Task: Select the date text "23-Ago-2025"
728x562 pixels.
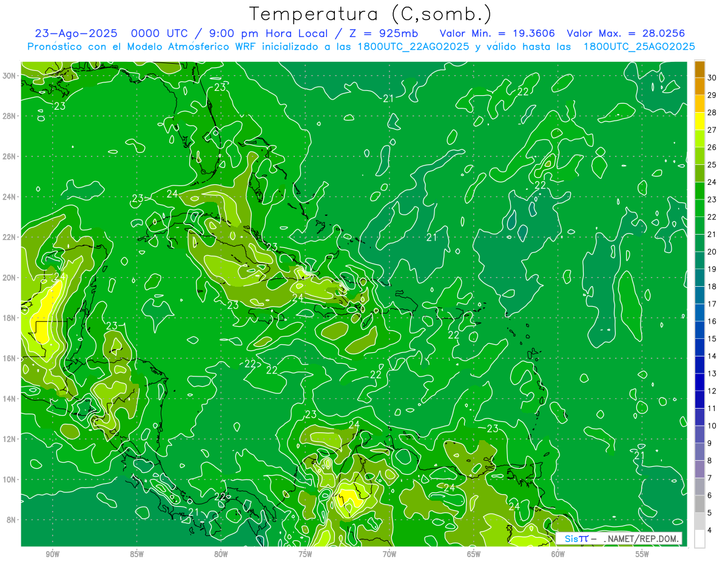Action: (76, 33)
